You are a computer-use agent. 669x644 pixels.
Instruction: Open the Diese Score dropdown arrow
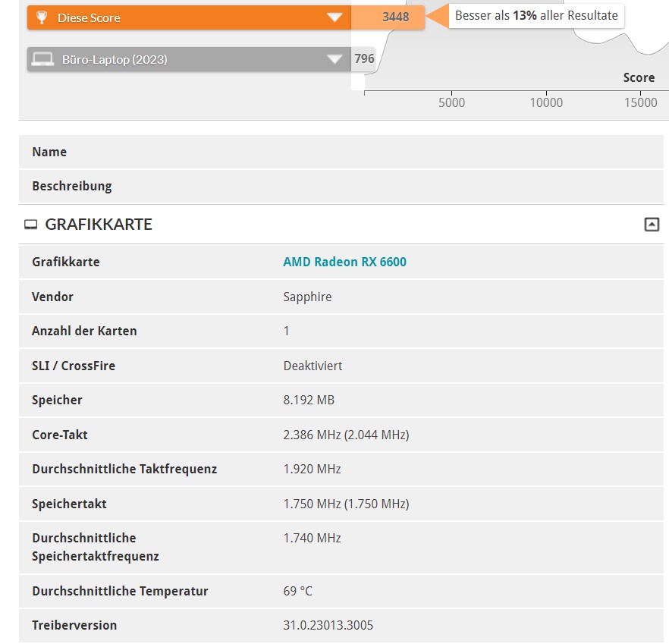pyautogui.click(x=334, y=17)
